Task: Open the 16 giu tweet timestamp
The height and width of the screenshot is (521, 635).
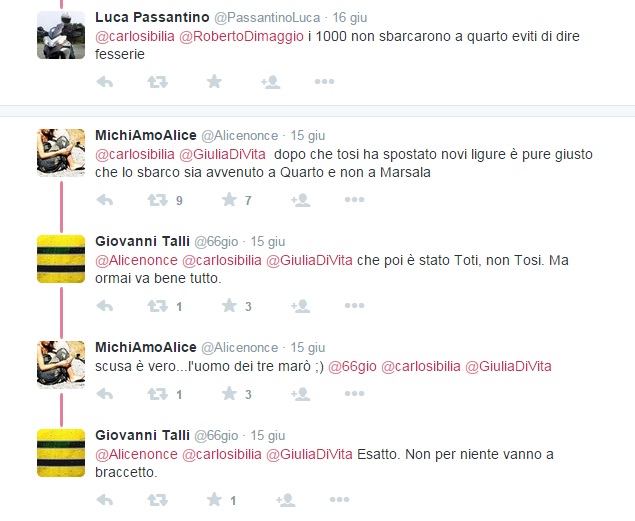Action: (350, 18)
